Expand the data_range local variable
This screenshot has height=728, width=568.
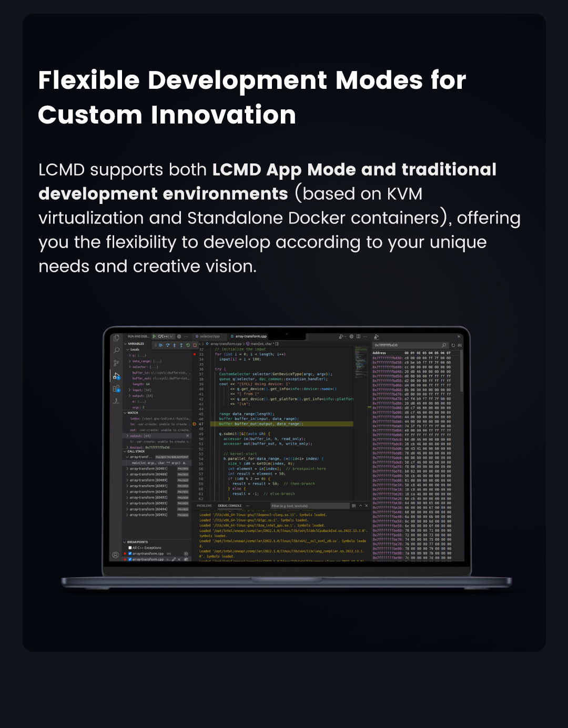[x=130, y=361]
